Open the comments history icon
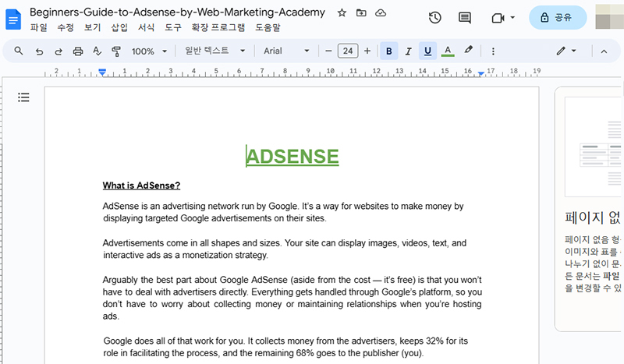This screenshot has width=624, height=364. 464,17
